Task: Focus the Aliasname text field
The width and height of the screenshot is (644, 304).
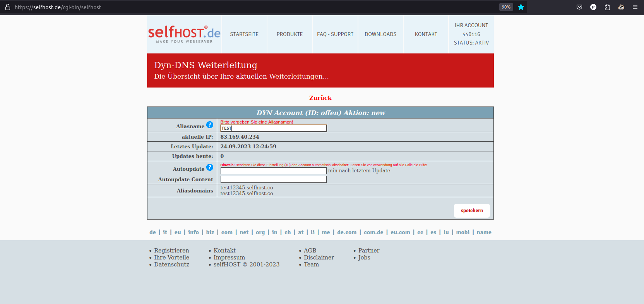Action: pyautogui.click(x=273, y=128)
